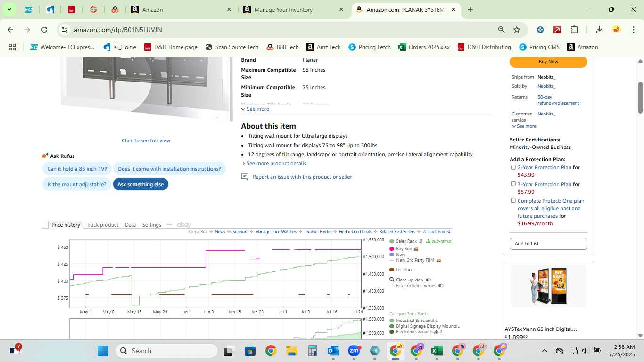Open the Chrome extensions puzzle icon
644x362 pixels.
[x=574, y=30]
